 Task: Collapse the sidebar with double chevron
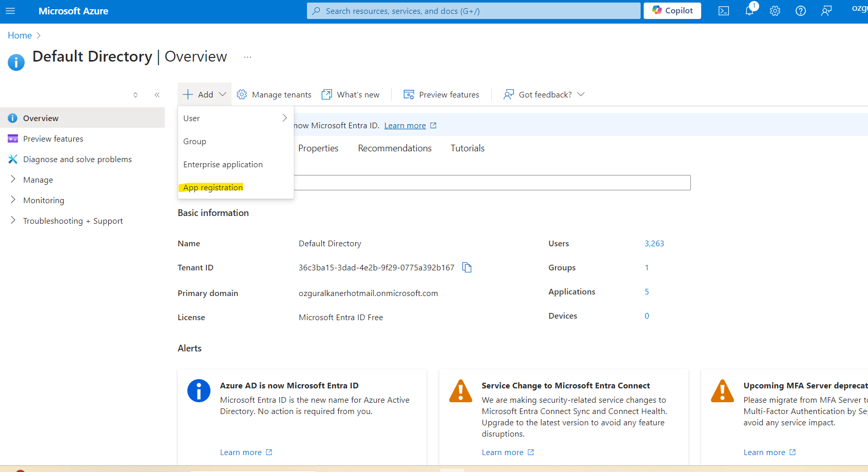[157, 95]
